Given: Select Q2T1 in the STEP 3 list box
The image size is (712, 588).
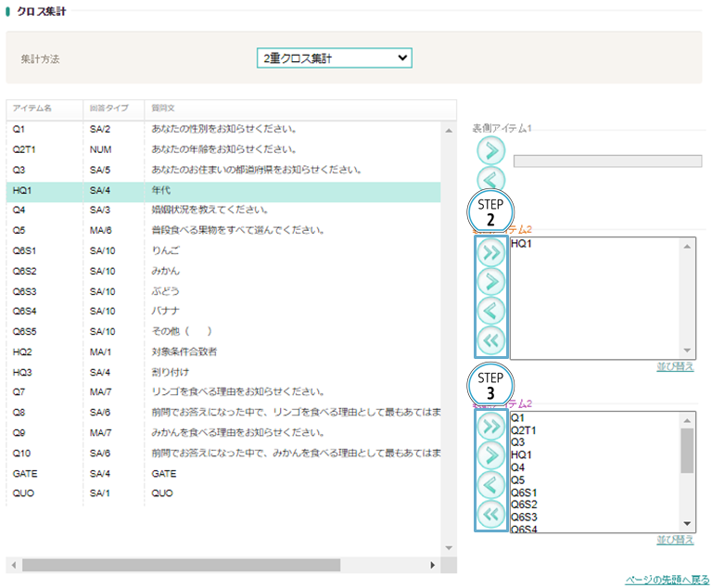Looking at the screenshot, I should click(525, 430).
